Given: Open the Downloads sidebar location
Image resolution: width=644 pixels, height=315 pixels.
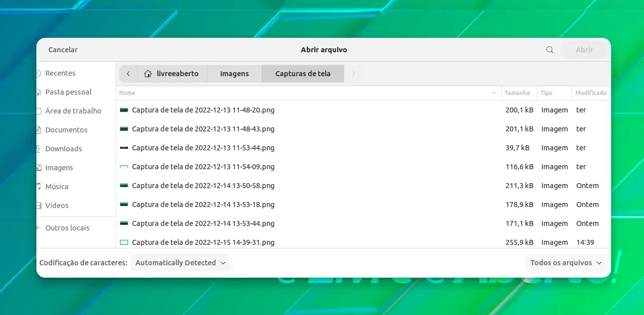Looking at the screenshot, I should (63, 149).
